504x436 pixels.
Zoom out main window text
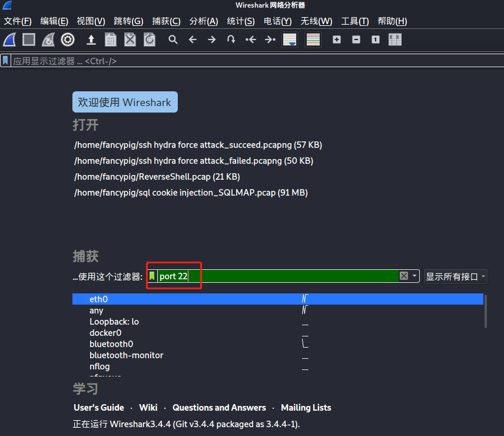pos(356,40)
